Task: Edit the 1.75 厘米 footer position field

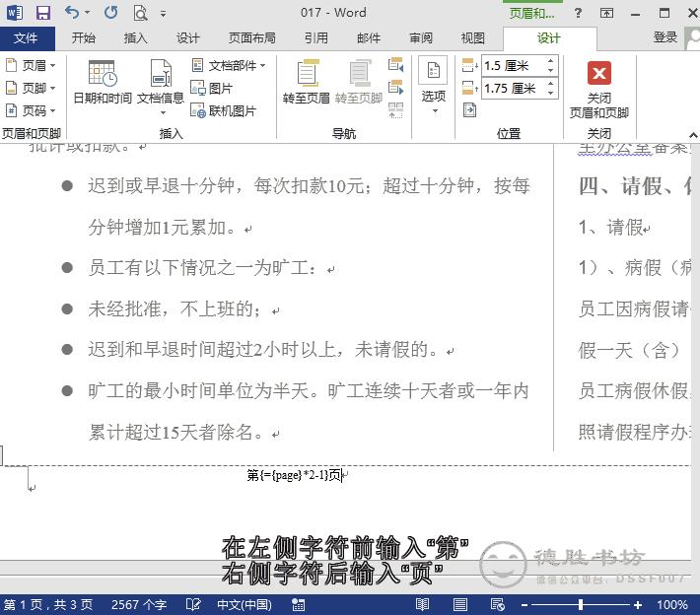Action: (x=514, y=88)
